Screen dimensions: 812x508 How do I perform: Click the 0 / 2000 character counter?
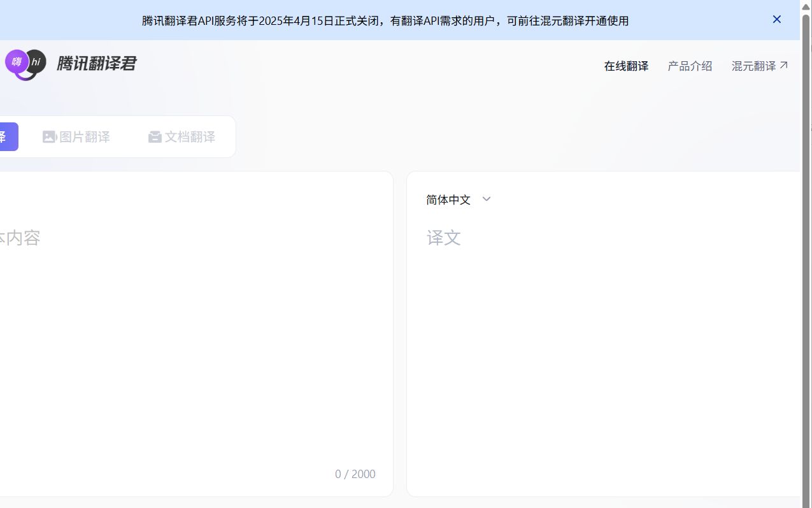point(355,474)
